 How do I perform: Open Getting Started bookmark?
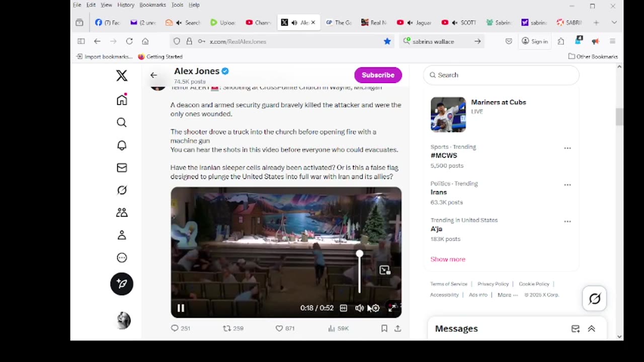pos(160,57)
